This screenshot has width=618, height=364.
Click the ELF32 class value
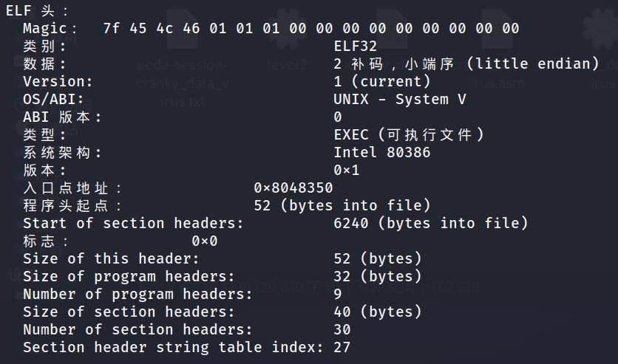tap(355, 47)
